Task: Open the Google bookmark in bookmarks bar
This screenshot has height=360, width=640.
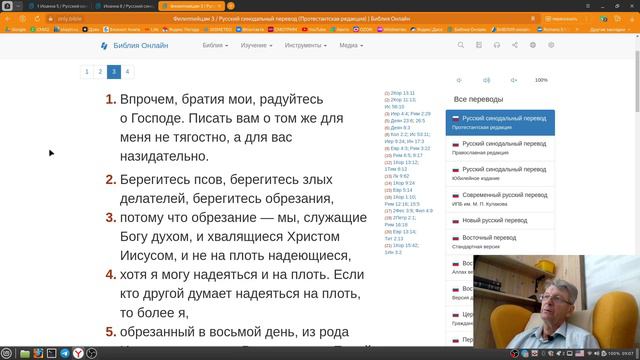Action: (16, 29)
